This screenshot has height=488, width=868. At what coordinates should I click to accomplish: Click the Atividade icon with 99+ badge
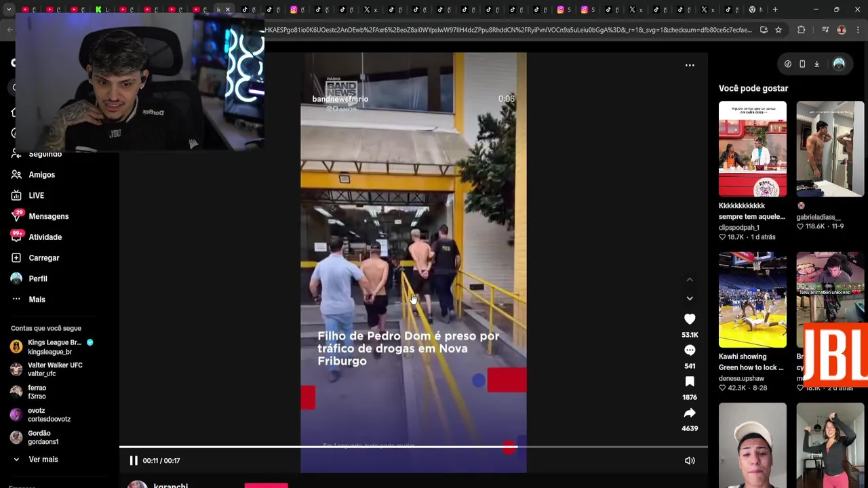click(x=17, y=237)
